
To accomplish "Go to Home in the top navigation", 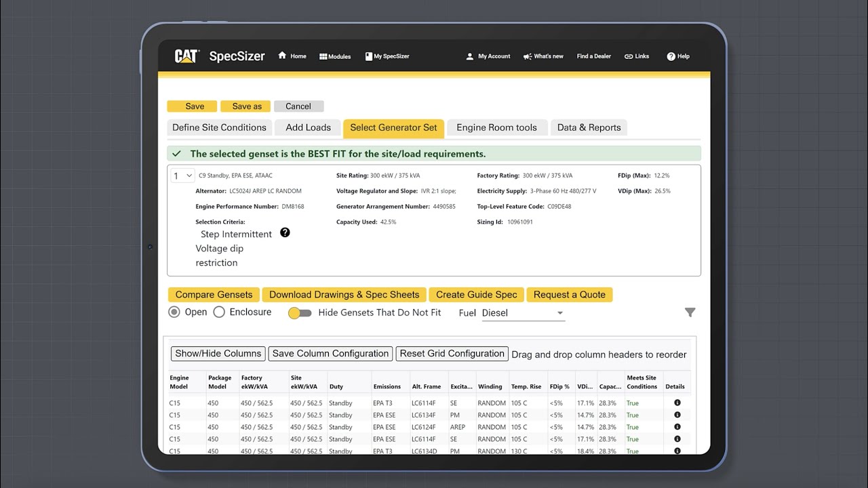I will pos(292,56).
